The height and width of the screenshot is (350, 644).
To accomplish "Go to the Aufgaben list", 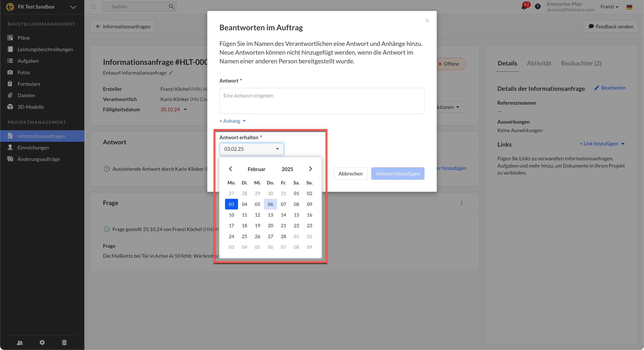I will coord(28,61).
